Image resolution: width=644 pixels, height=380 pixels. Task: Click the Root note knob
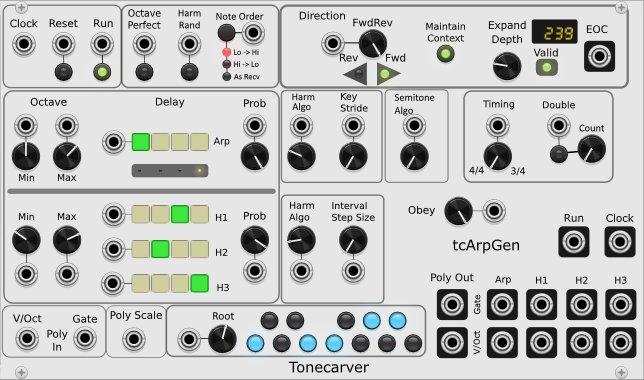222,339
